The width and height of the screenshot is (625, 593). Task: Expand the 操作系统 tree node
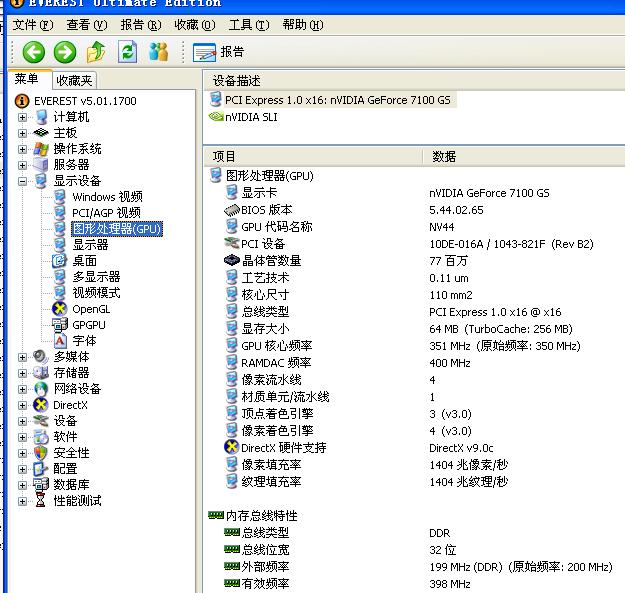click(x=22, y=149)
